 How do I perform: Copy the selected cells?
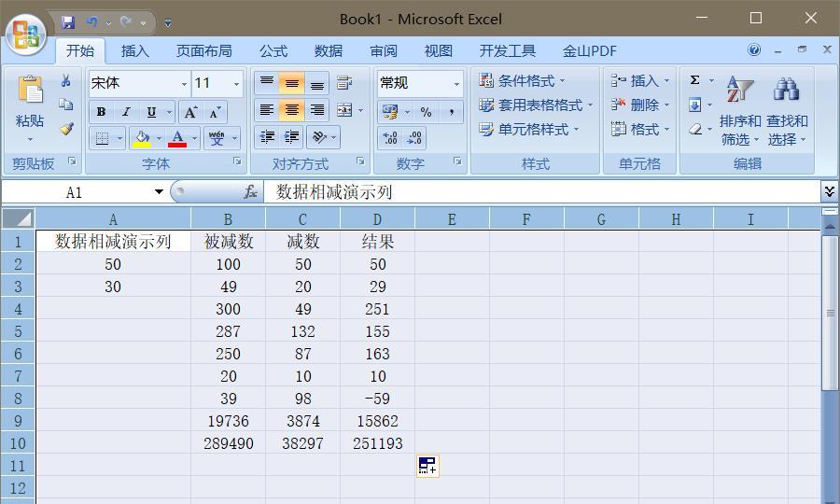click(66, 105)
